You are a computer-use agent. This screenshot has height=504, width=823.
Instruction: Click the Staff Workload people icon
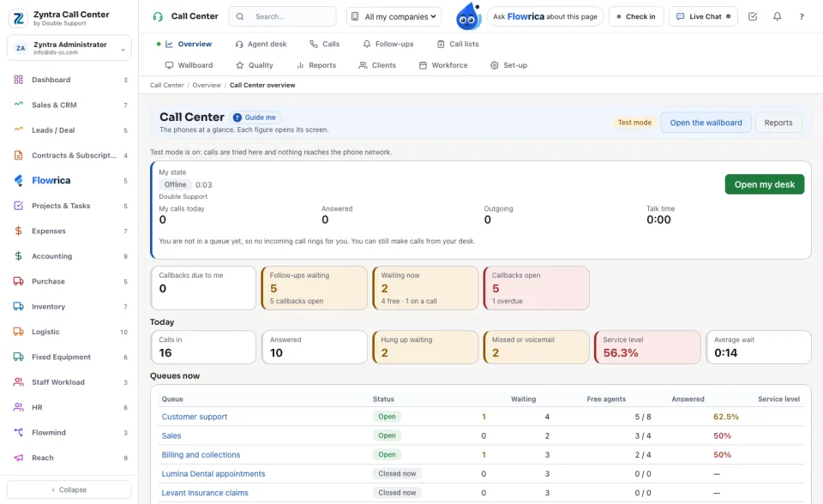(18, 381)
